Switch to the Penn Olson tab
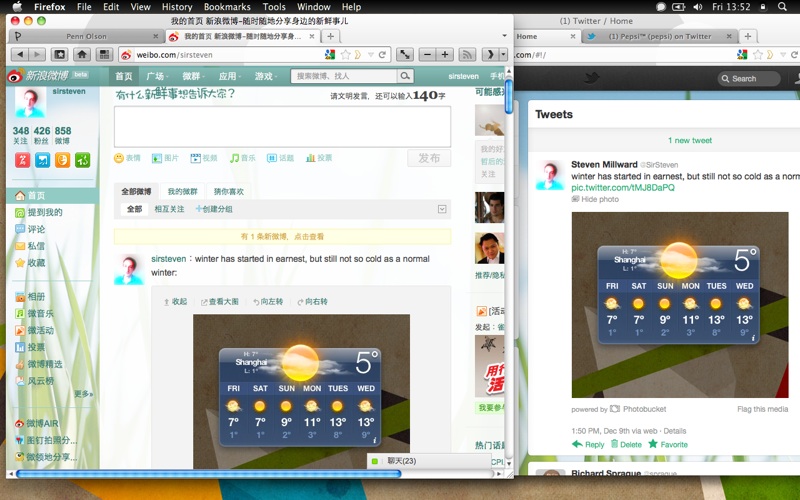This screenshot has height=500, width=800. click(86, 36)
